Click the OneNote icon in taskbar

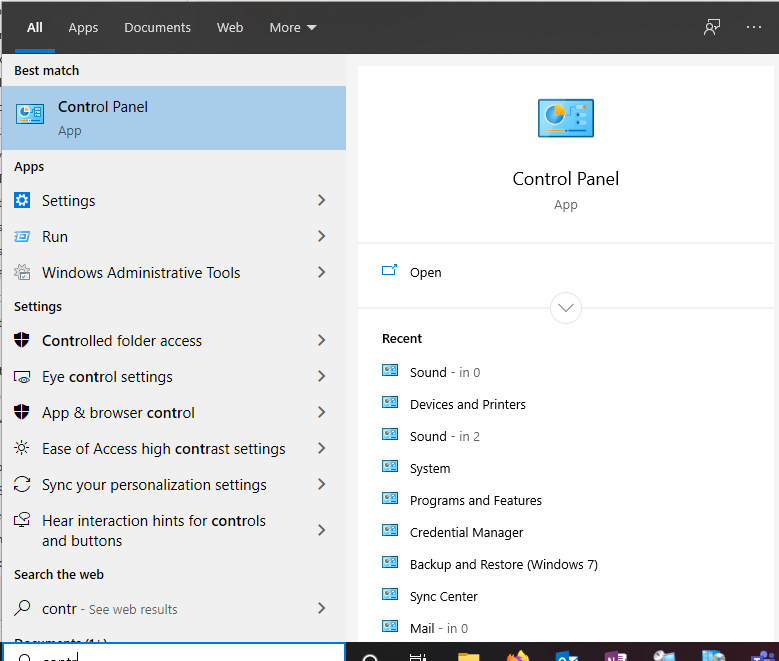coord(614,655)
